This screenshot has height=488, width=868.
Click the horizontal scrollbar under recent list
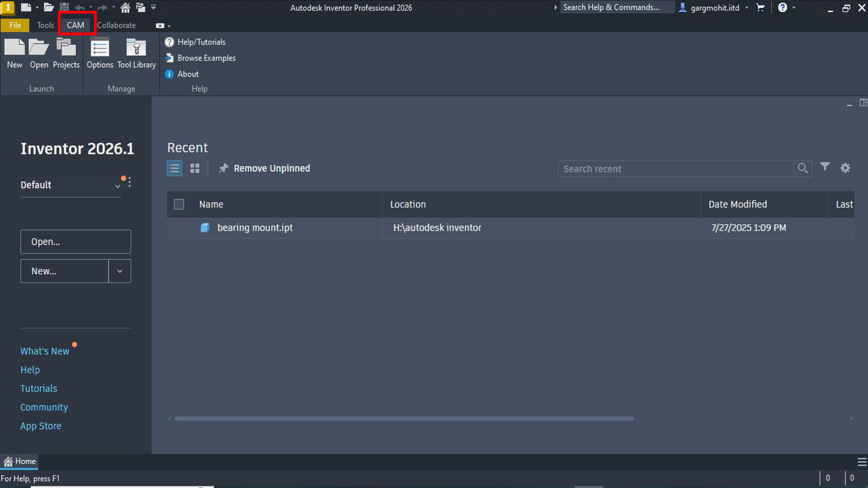point(404,419)
